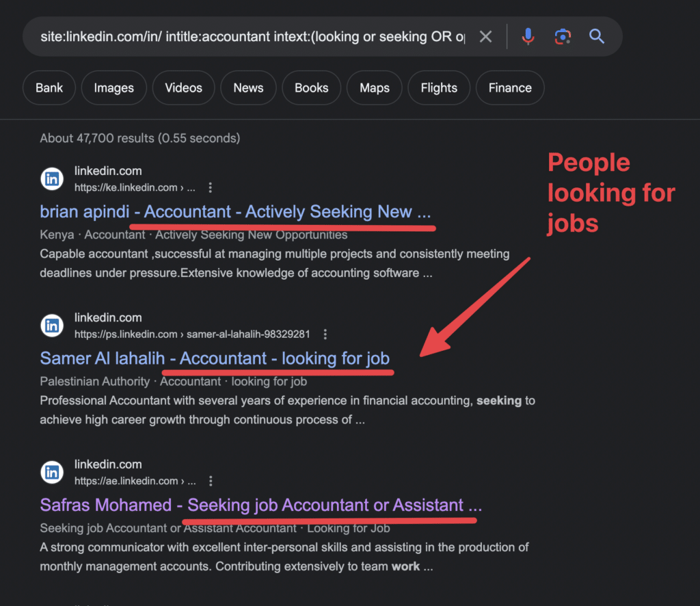700x606 pixels.
Task: Switch to Flights results
Action: [x=439, y=88]
